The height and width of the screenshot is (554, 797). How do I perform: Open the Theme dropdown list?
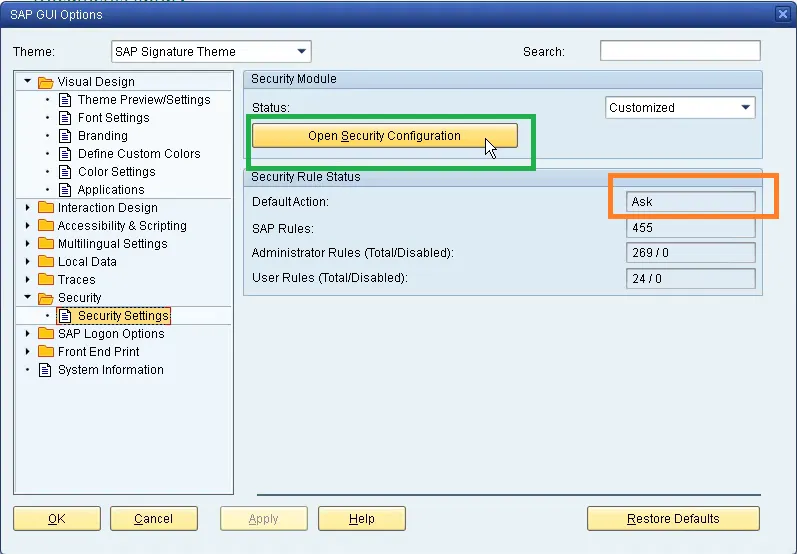pyautogui.click(x=301, y=51)
